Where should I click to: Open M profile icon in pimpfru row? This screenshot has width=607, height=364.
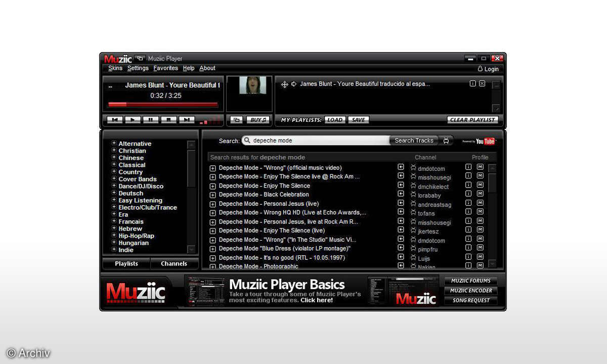(480, 248)
